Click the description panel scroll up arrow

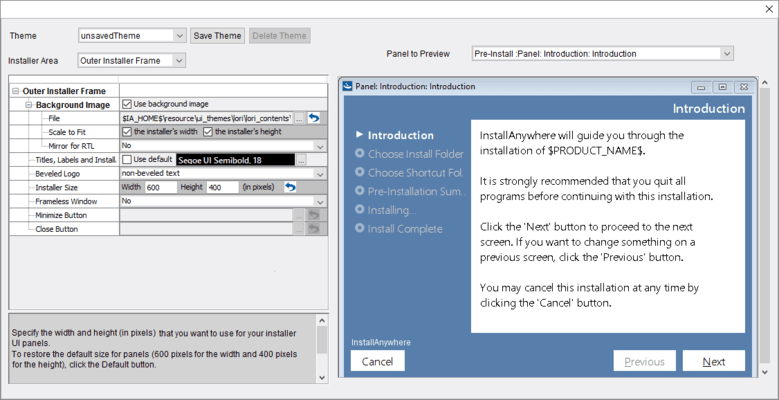tap(322, 321)
